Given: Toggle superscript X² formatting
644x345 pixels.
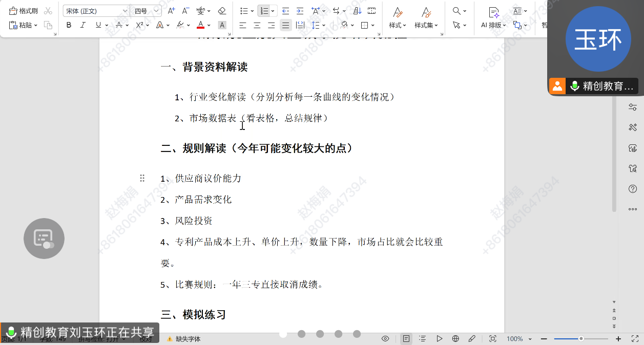Looking at the screenshot, I should click(x=139, y=25).
